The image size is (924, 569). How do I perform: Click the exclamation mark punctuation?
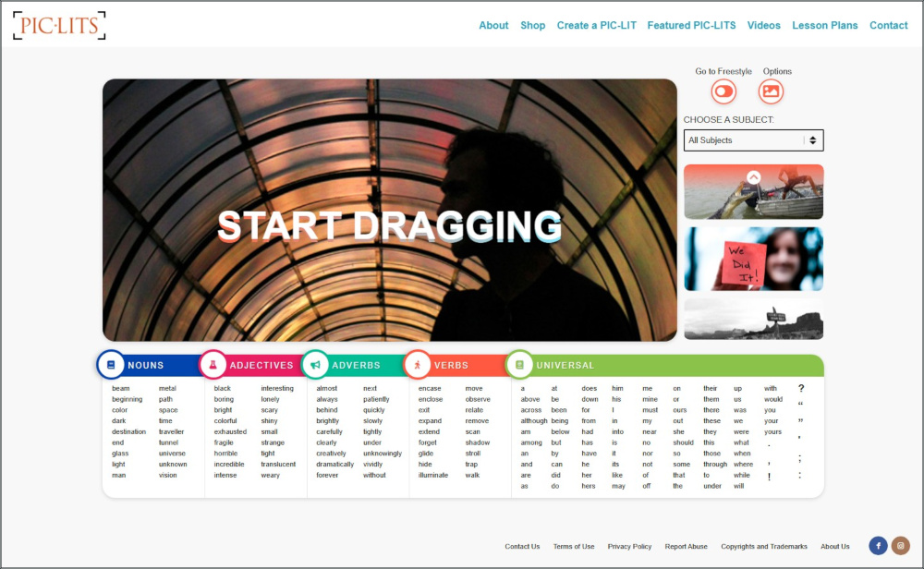(769, 477)
